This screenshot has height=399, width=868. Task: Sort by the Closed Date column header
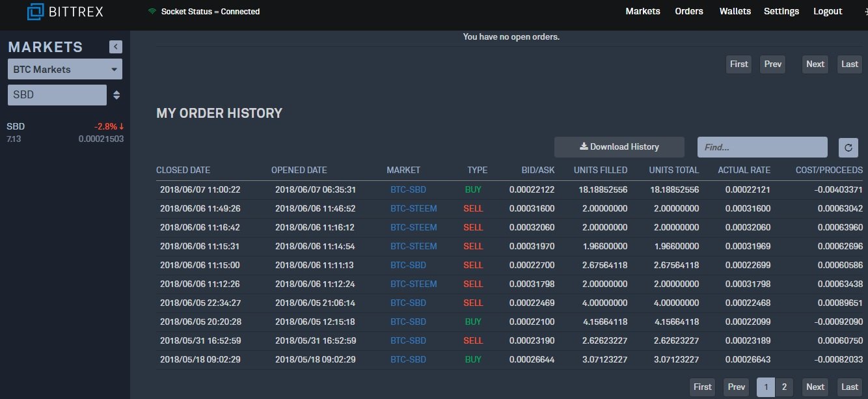click(x=183, y=170)
